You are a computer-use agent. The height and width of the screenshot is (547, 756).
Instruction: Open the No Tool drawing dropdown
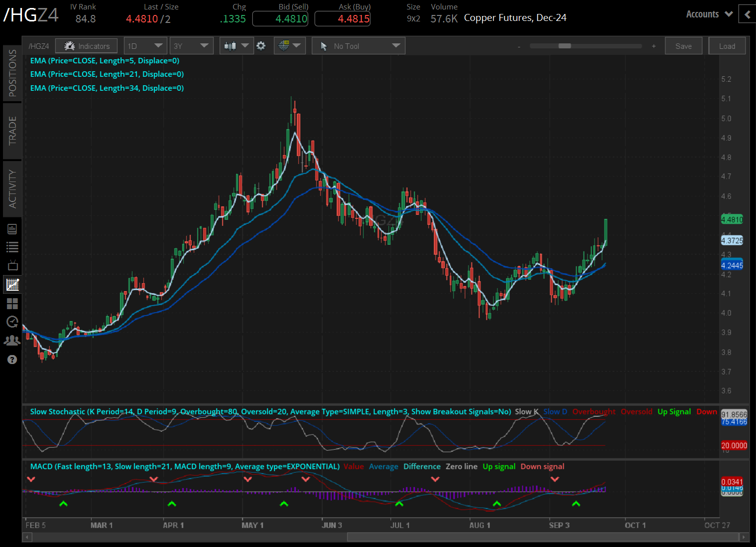click(x=358, y=46)
